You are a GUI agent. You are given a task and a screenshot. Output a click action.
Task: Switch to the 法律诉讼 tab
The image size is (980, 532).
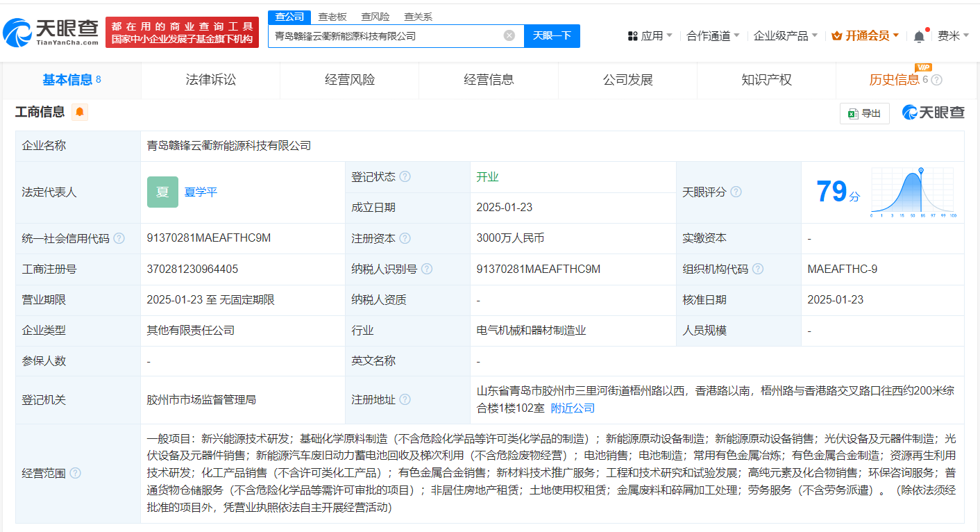pos(211,80)
